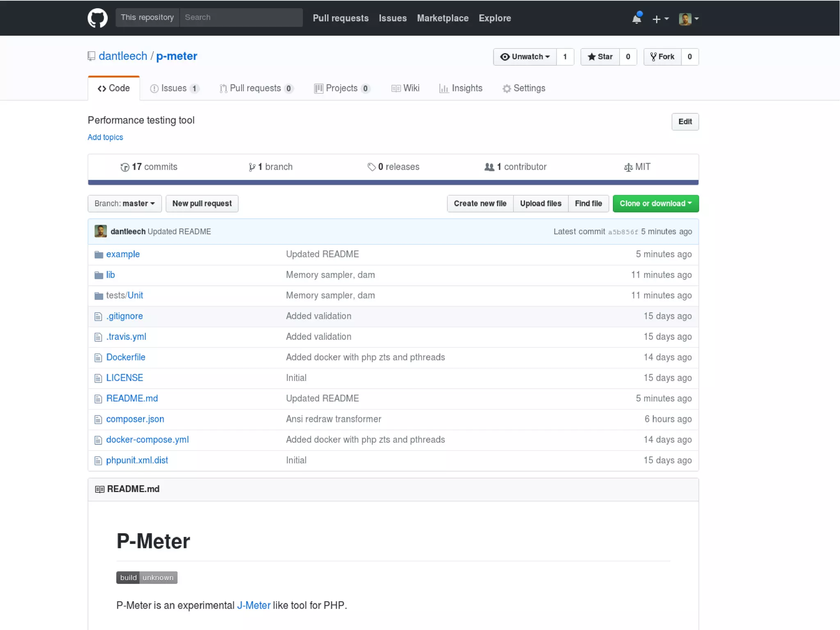
Task: Focus the repository Search field
Action: coord(241,18)
